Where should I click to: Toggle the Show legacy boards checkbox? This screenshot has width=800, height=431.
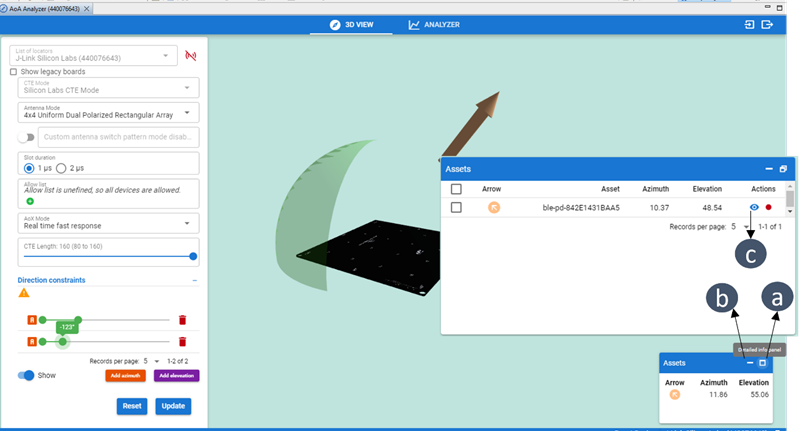[13, 72]
